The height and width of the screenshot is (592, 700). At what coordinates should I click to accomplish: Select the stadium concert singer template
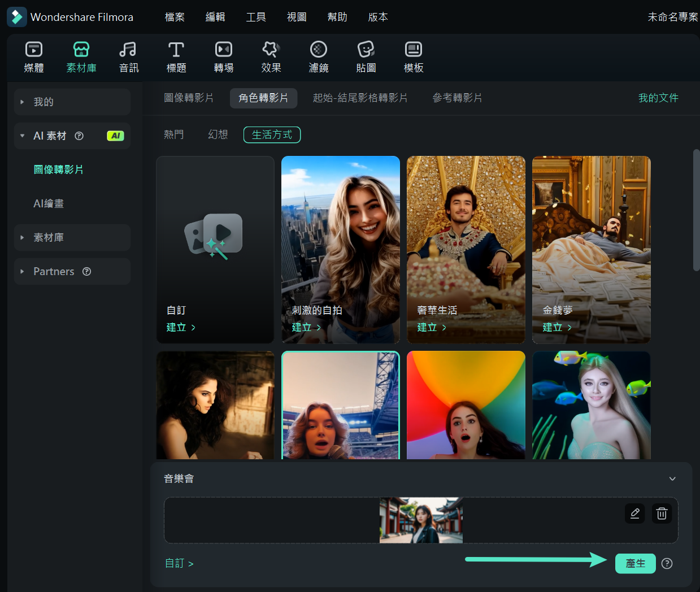coord(341,405)
